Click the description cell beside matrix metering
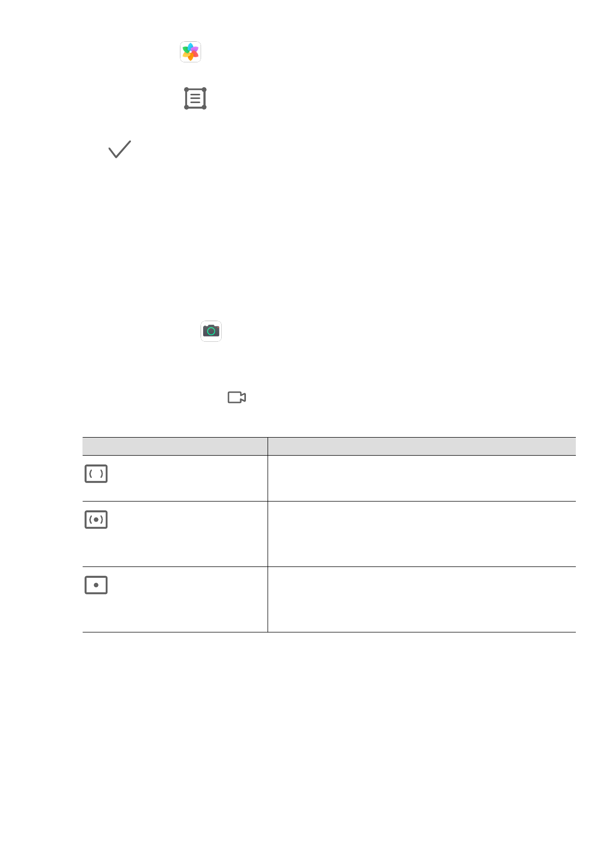This screenshot has height=868, width=614. (421, 478)
